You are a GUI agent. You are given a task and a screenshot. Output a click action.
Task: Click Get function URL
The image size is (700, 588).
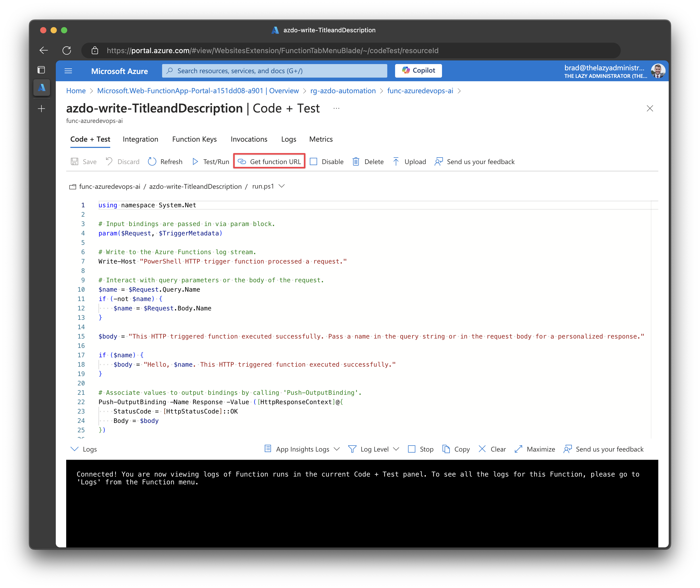tap(269, 161)
